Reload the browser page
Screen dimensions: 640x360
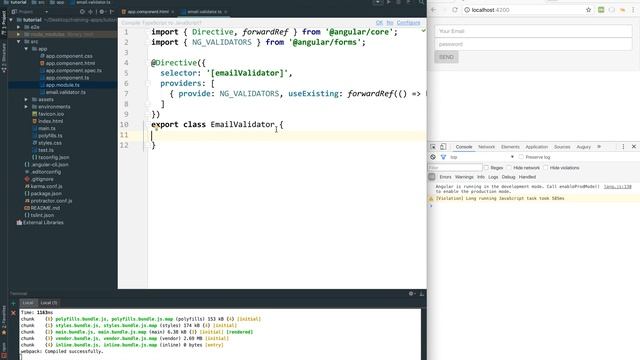455,10
